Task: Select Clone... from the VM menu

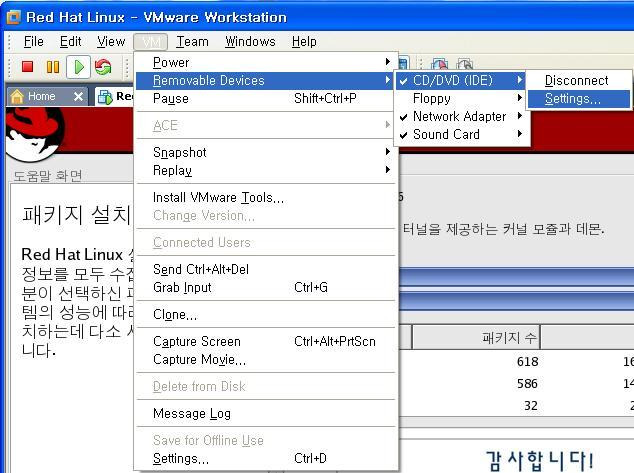Action: coord(265,314)
